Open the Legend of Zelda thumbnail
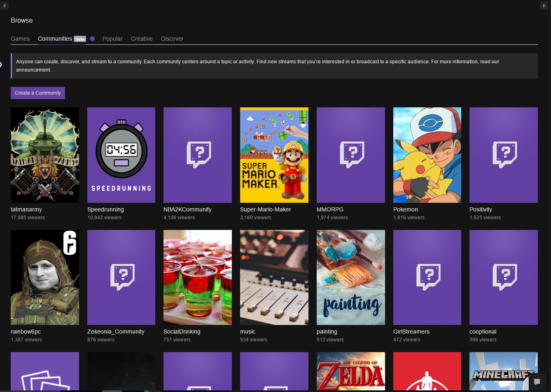Image resolution: width=551 pixels, height=392 pixels. (351, 371)
